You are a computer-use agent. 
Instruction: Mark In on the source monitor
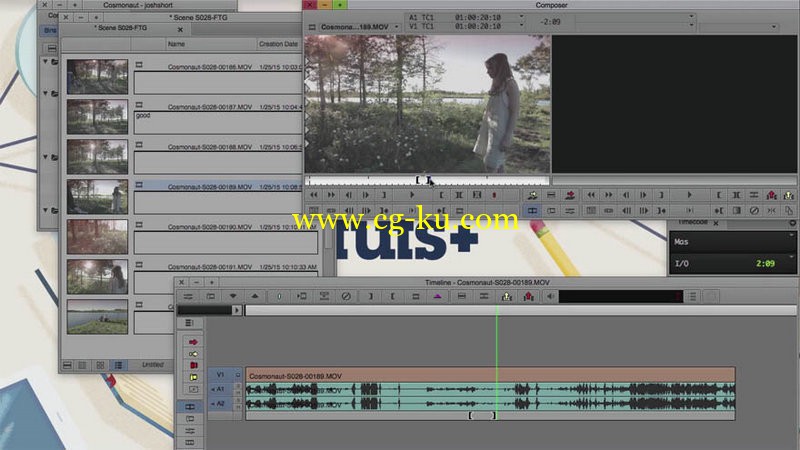(x=441, y=195)
